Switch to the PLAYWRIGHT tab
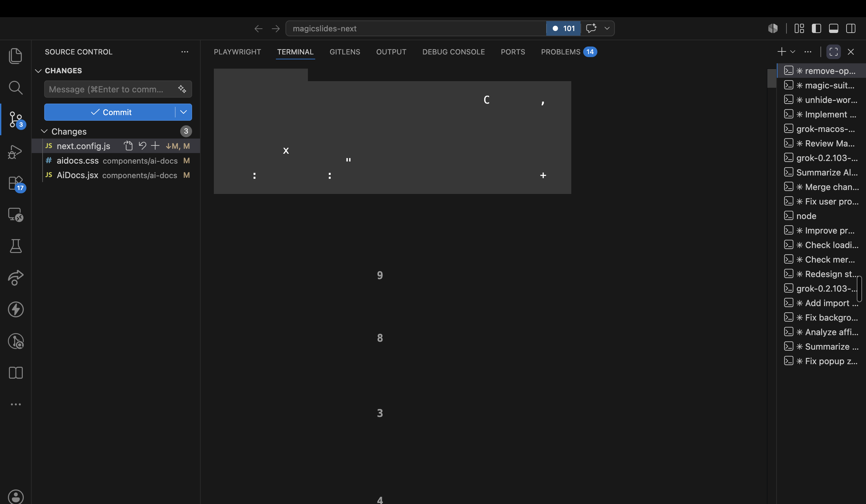The height and width of the screenshot is (504, 866). click(238, 52)
